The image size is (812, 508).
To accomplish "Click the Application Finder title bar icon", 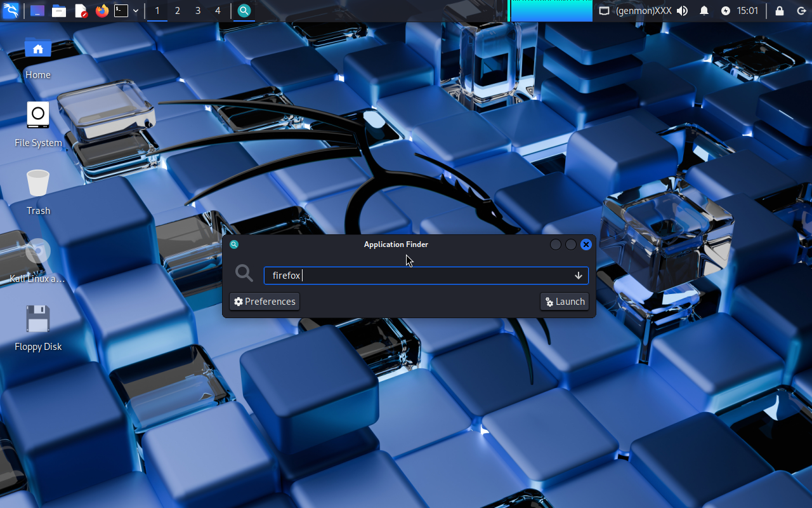I will pos(234,244).
